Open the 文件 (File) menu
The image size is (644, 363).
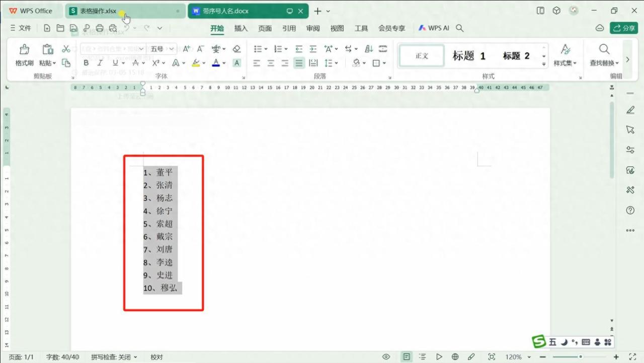[21, 28]
